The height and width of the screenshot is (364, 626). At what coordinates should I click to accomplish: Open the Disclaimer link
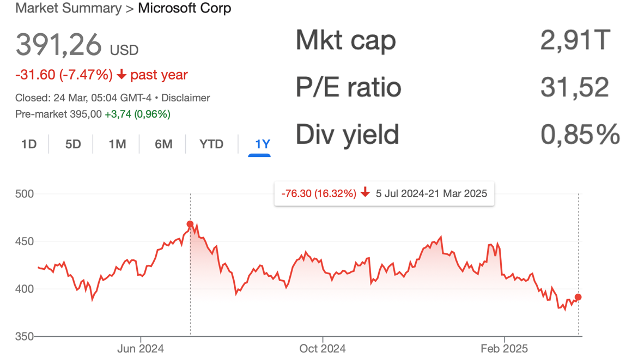pos(186,98)
